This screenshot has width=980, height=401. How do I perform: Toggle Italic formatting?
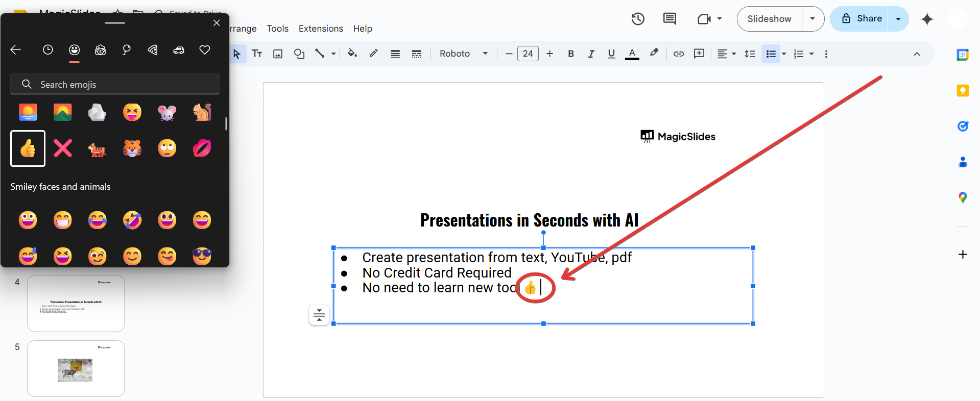591,54
